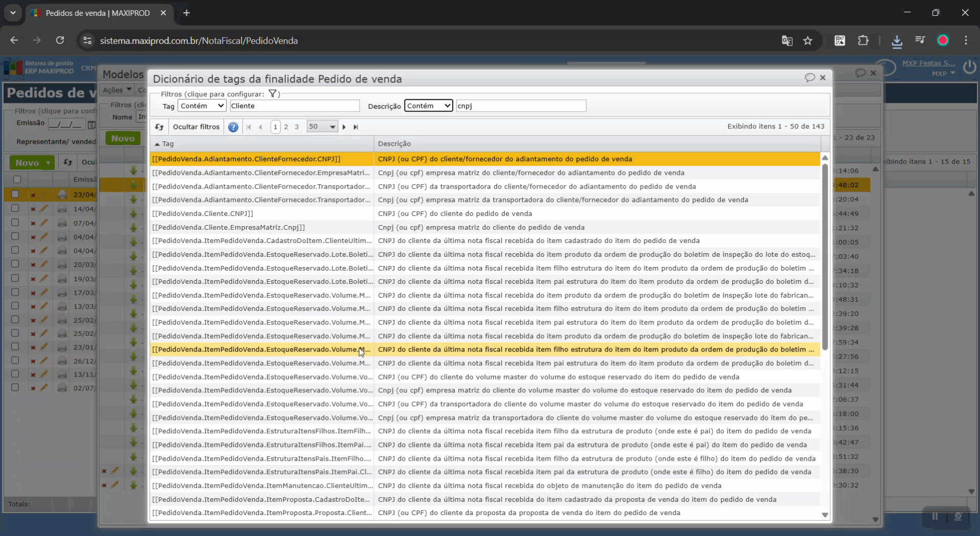Switch to results page 3
This screenshot has width=980, height=536.
tap(297, 127)
